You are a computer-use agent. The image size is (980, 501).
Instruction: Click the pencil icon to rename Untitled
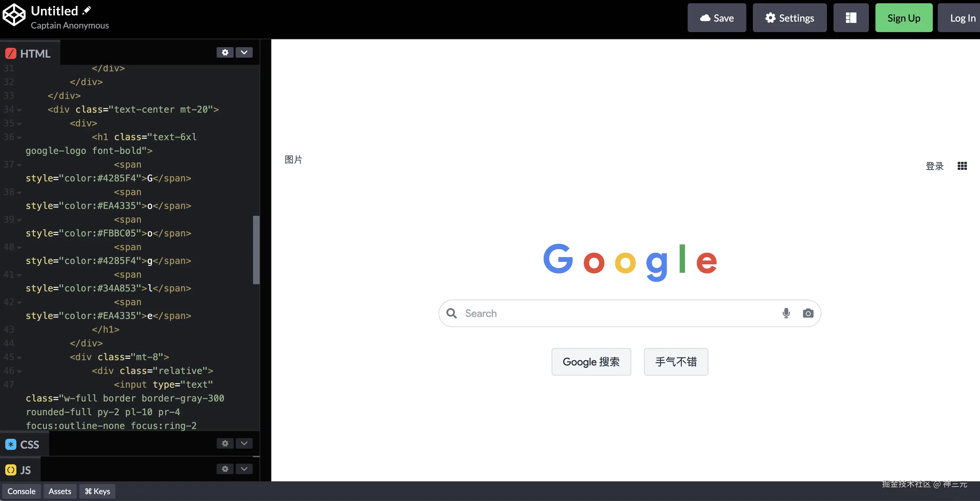click(x=87, y=10)
